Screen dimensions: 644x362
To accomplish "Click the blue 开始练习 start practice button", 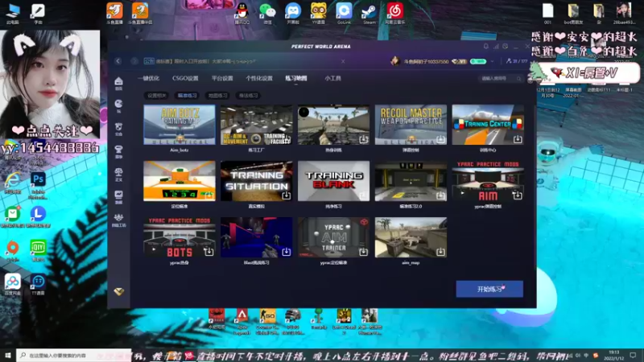I will tap(489, 289).
